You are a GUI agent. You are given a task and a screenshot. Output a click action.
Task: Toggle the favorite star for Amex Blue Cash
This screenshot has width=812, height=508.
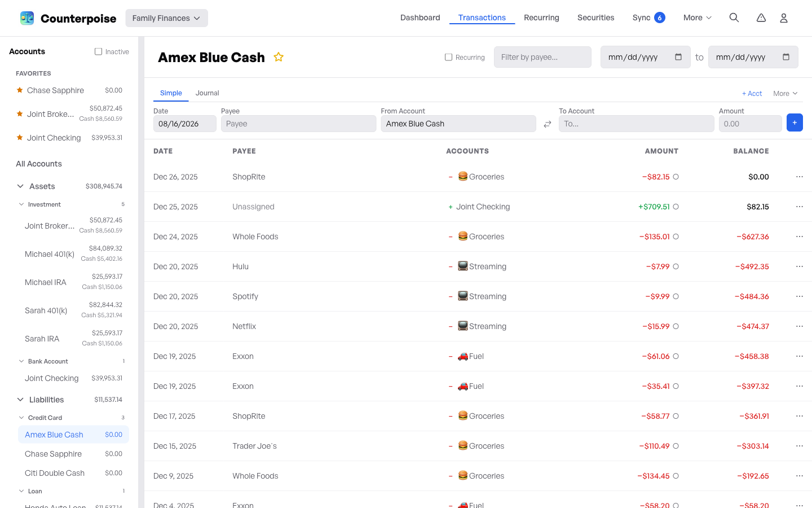click(x=279, y=57)
